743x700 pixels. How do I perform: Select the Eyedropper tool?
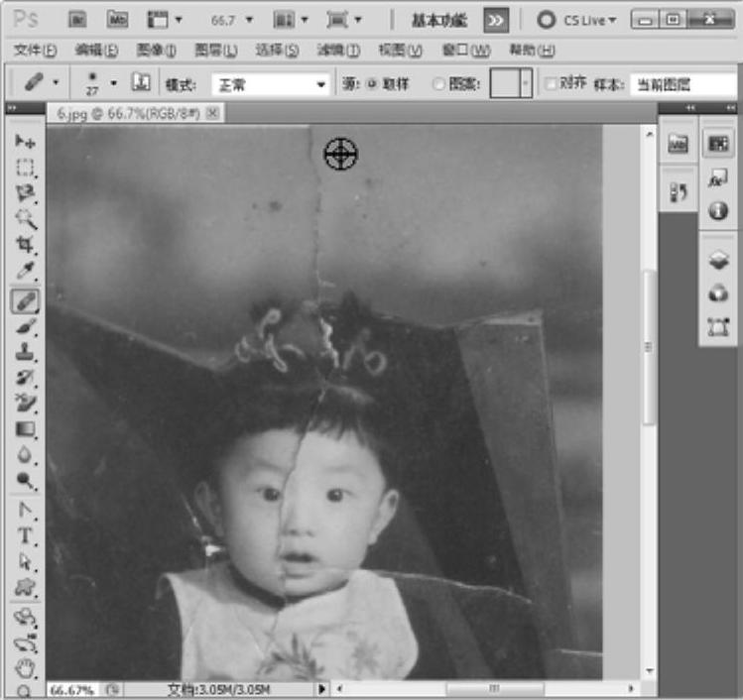point(25,271)
